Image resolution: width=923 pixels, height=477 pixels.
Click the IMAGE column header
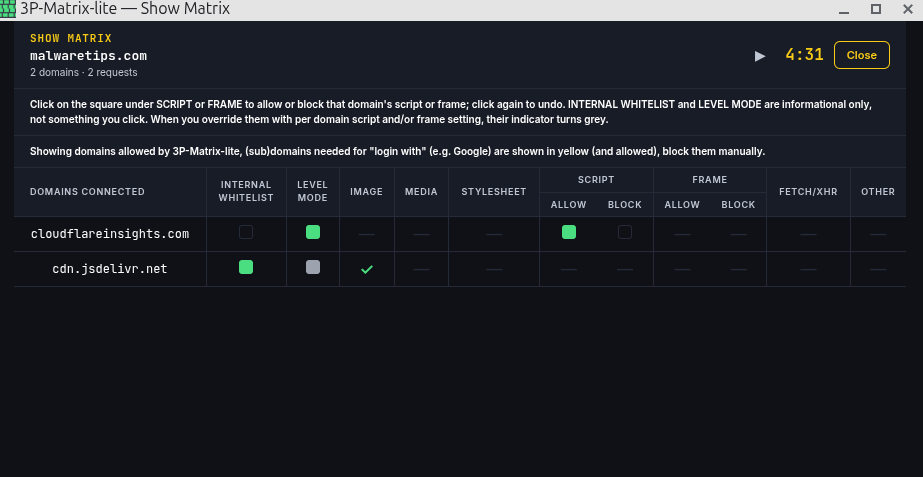[x=366, y=192]
